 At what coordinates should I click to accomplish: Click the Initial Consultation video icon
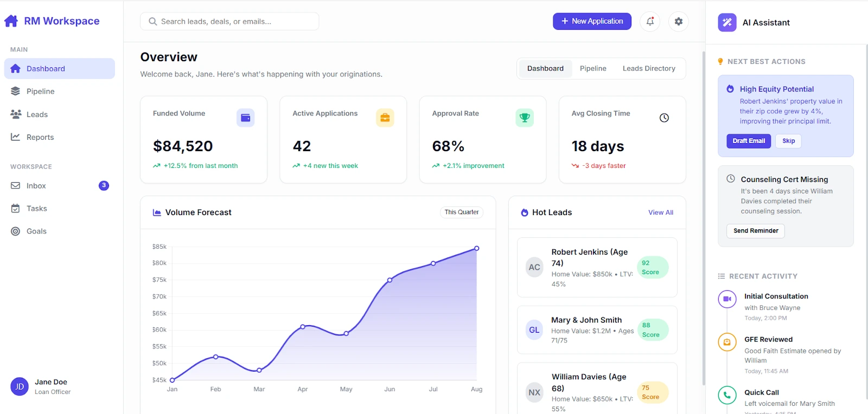[x=727, y=299]
